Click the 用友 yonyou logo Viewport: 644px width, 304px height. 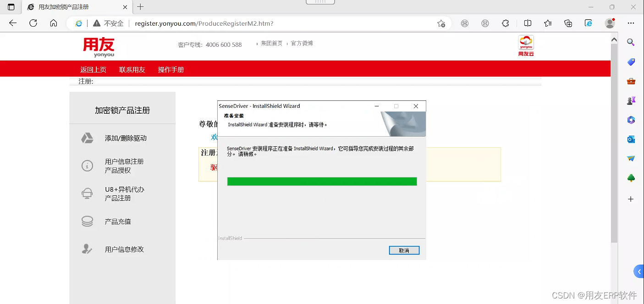[x=99, y=48]
